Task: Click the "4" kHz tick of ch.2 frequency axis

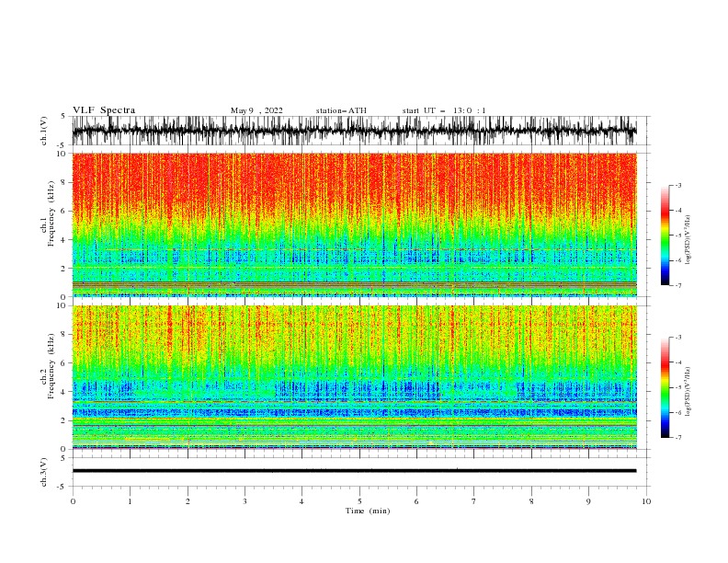Action: pos(63,392)
